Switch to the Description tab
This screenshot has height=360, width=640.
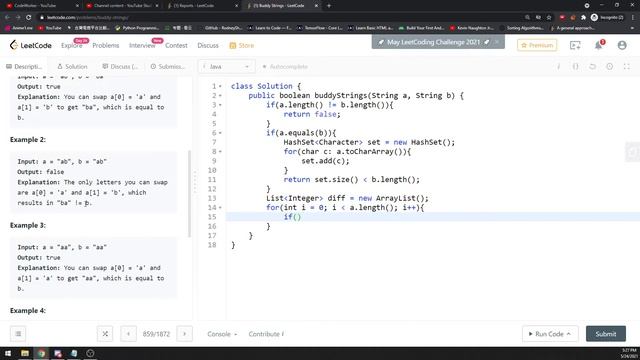coord(24,66)
